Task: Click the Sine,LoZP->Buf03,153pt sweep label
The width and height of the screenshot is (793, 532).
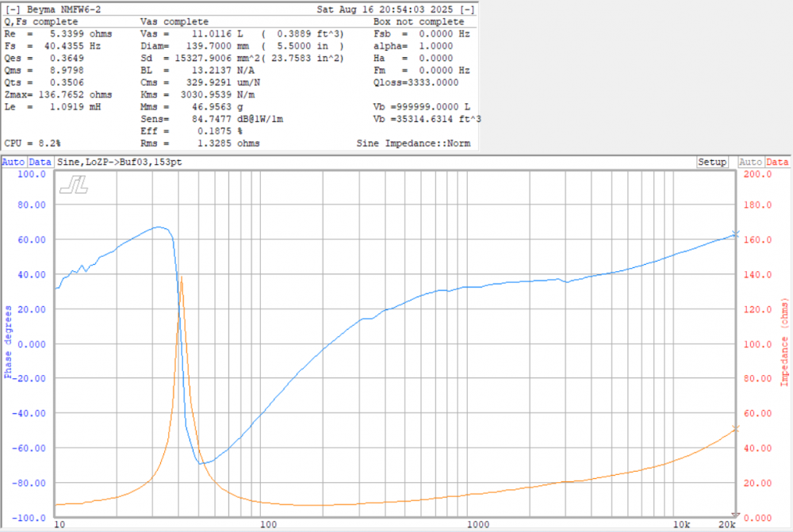Action: [x=114, y=162]
